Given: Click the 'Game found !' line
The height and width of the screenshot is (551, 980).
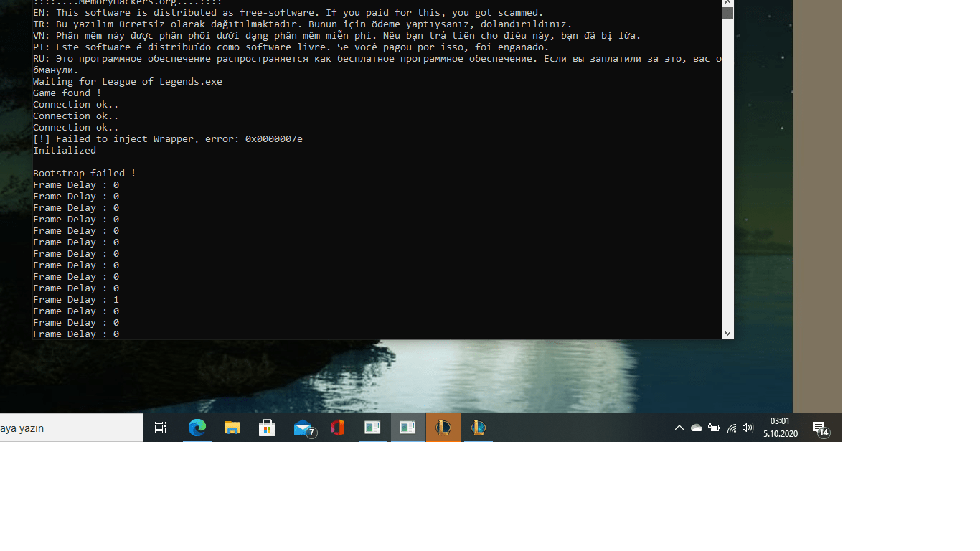Looking at the screenshot, I should click(67, 93).
